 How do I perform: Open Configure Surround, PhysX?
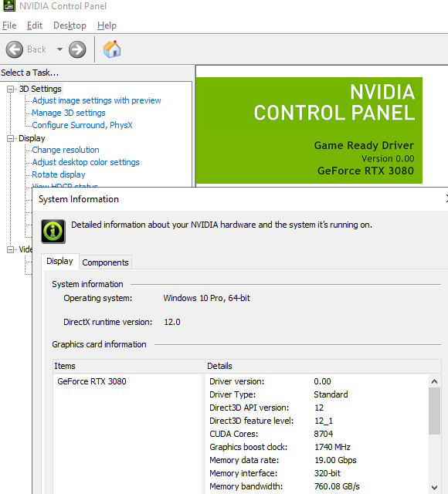click(x=83, y=125)
